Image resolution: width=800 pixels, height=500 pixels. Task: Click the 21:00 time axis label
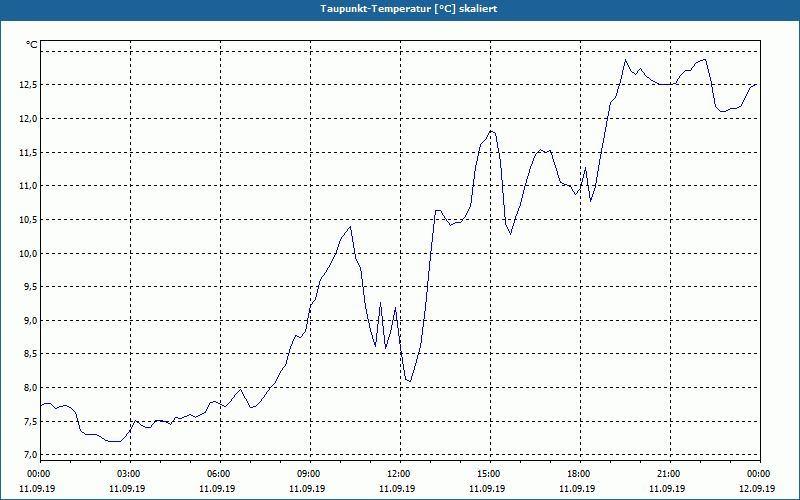click(x=670, y=474)
